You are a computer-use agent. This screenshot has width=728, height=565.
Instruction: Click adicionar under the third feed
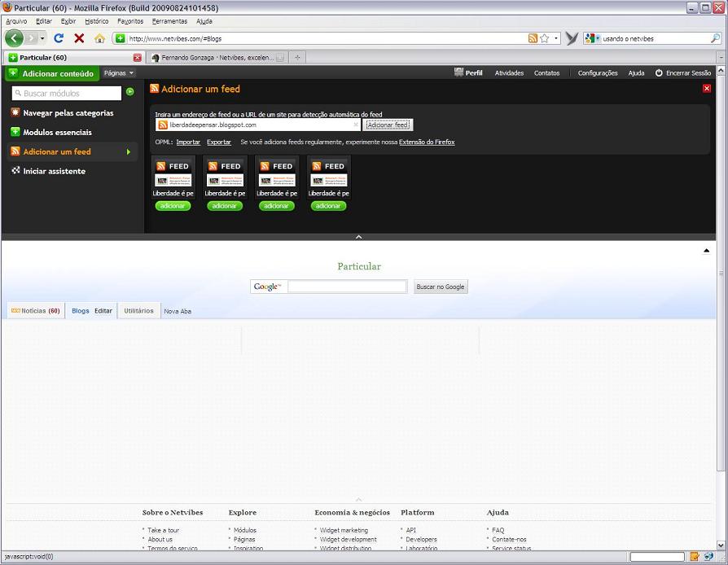(x=277, y=206)
